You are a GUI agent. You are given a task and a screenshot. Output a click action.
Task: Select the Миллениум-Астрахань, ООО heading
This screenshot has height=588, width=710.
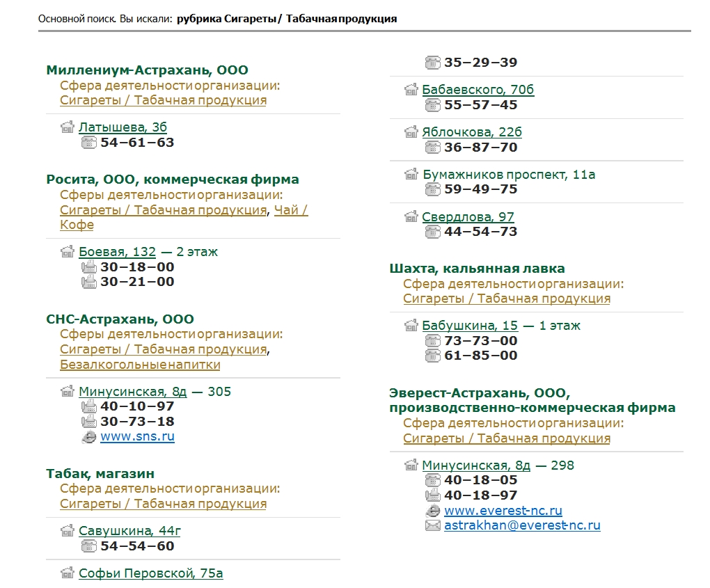coord(147,70)
